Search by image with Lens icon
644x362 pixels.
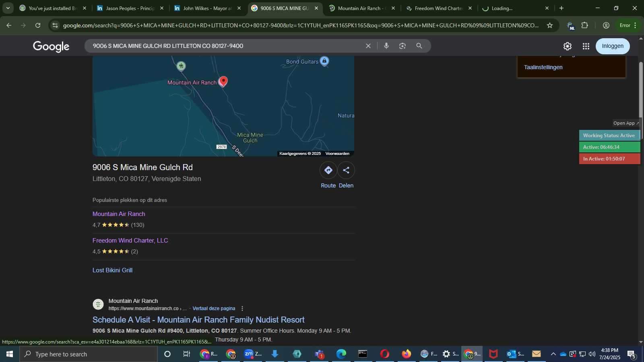click(x=402, y=46)
